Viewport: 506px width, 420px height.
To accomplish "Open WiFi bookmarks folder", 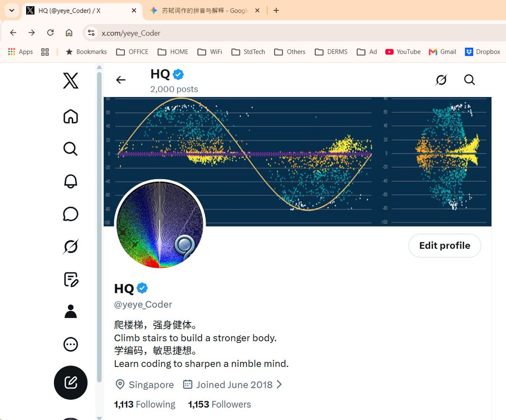I will click(210, 51).
